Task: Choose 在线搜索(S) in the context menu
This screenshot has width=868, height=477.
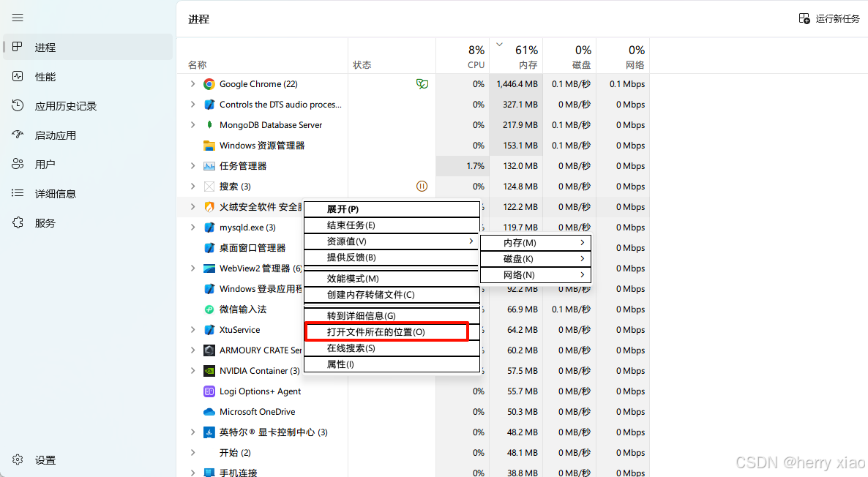Action: pos(392,348)
